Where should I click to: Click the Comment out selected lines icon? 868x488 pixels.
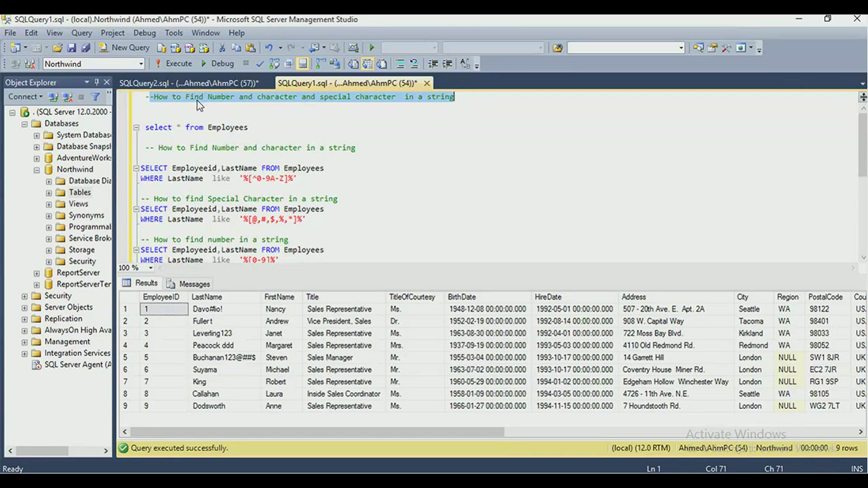tap(400, 64)
